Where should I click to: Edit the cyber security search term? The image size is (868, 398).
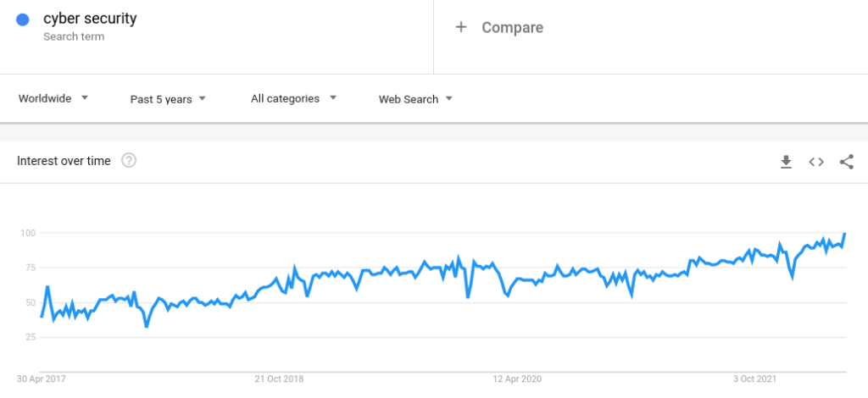click(x=90, y=19)
